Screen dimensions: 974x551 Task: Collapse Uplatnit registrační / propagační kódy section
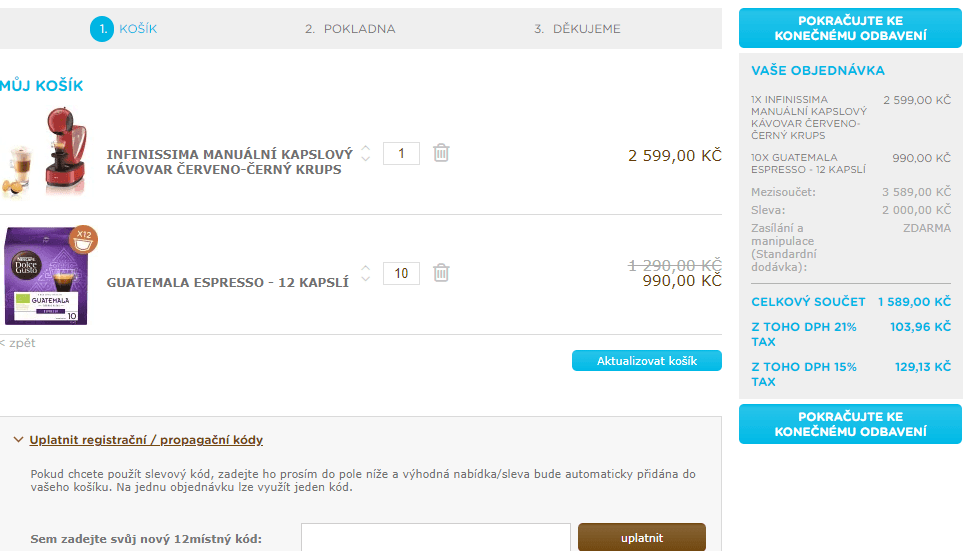(146, 440)
